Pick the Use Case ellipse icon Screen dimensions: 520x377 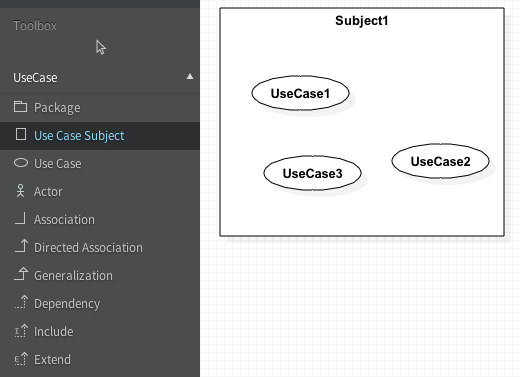(x=21, y=163)
